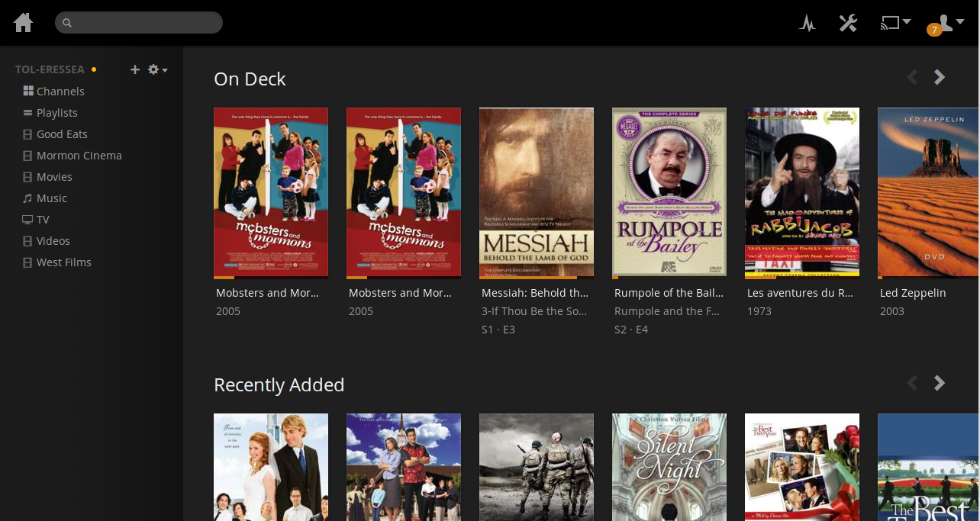Click the 'S1 · E3' episode label
Screen dimensions: 980x521
click(498, 330)
